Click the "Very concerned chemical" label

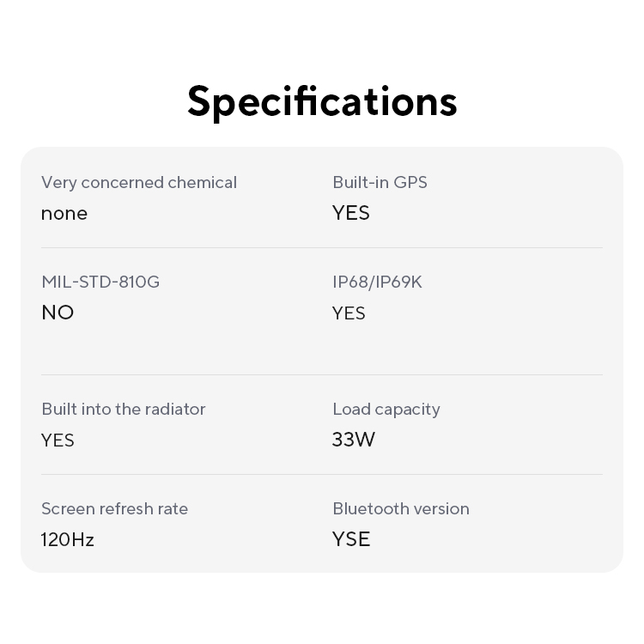(139, 182)
